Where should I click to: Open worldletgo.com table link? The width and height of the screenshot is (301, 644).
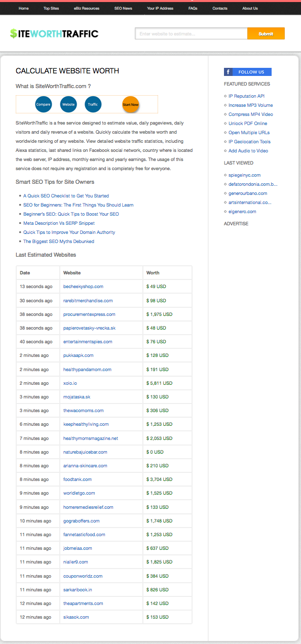click(79, 493)
